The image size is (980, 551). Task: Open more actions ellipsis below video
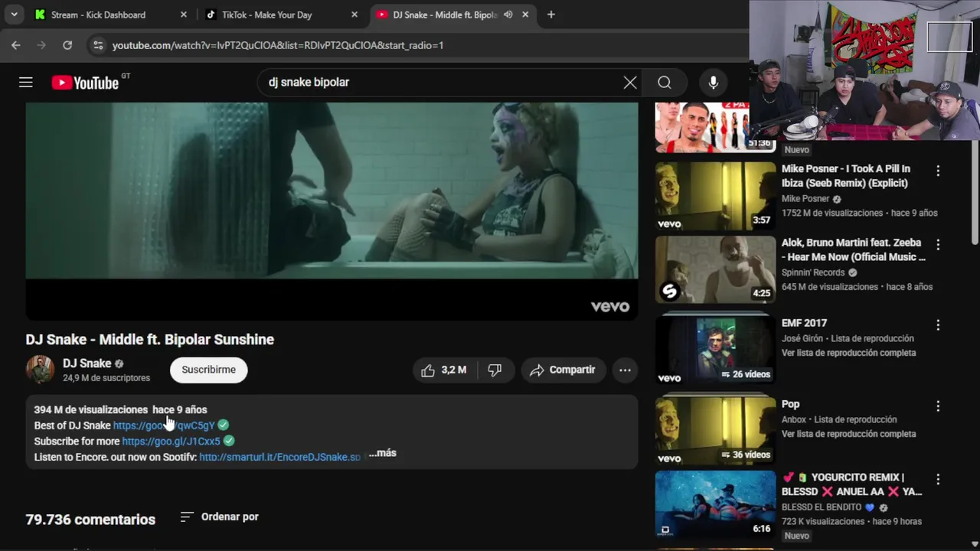tap(625, 370)
